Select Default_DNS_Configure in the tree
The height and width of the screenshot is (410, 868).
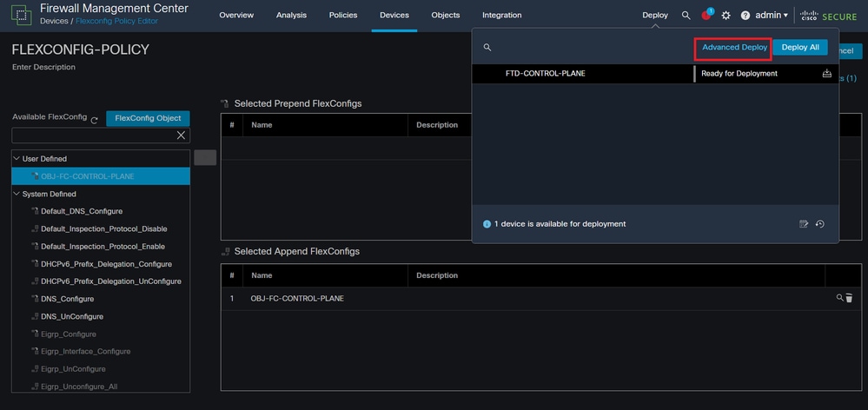coord(82,211)
